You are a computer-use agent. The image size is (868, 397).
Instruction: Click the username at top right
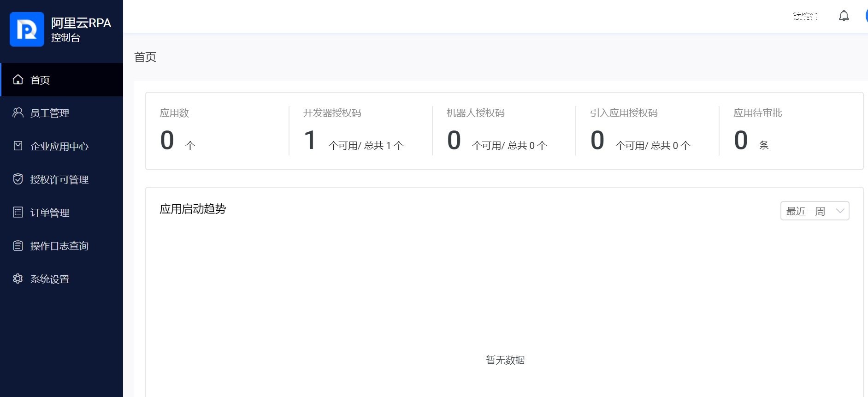coord(805,16)
